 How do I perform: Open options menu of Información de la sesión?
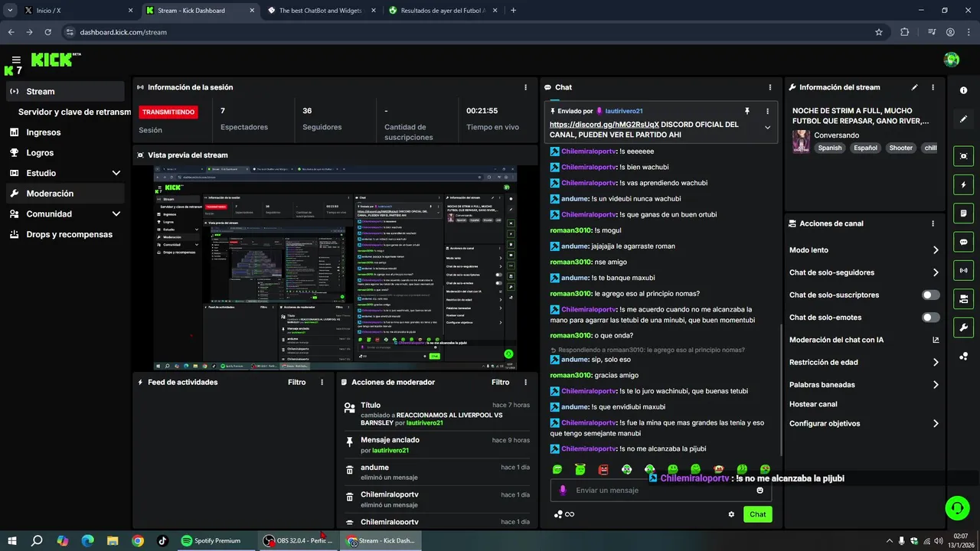(525, 87)
